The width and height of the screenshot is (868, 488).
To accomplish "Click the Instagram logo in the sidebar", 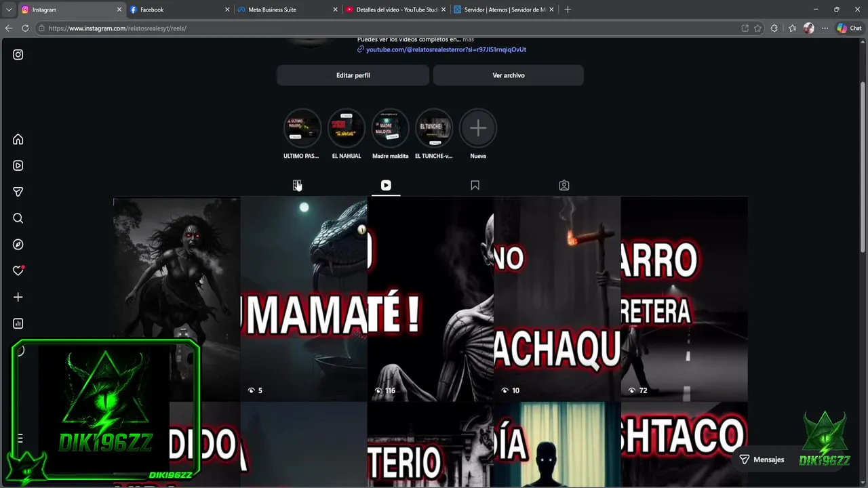I will pos(18,55).
